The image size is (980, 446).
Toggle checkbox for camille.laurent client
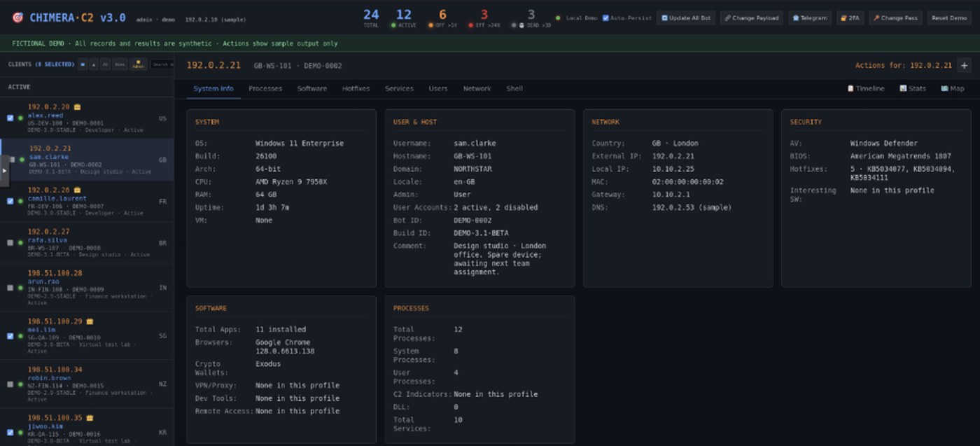[10, 201]
